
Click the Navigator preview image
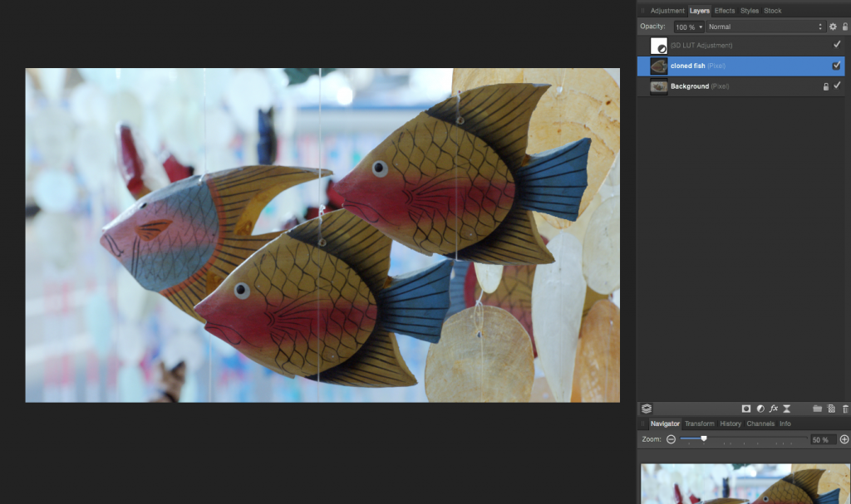[x=745, y=484]
